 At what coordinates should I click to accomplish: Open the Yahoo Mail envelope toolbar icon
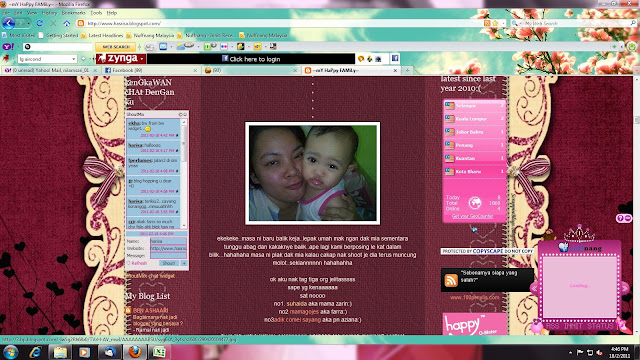pos(163,47)
